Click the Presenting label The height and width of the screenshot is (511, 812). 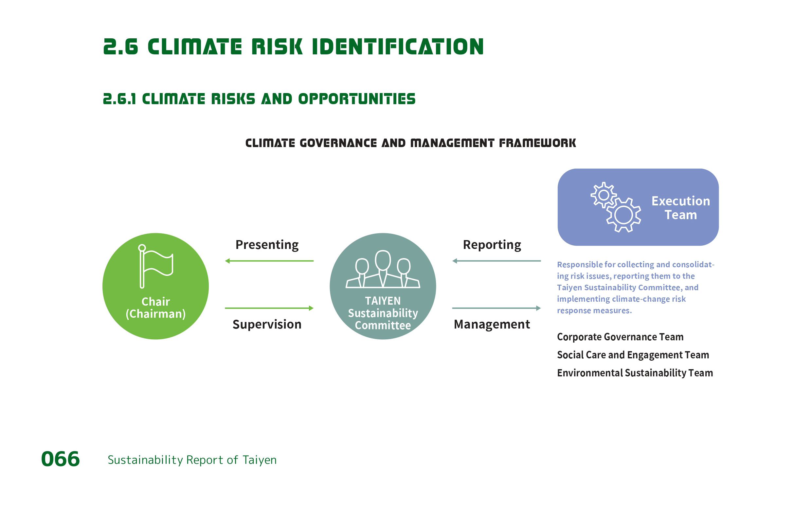[x=267, y=244]
